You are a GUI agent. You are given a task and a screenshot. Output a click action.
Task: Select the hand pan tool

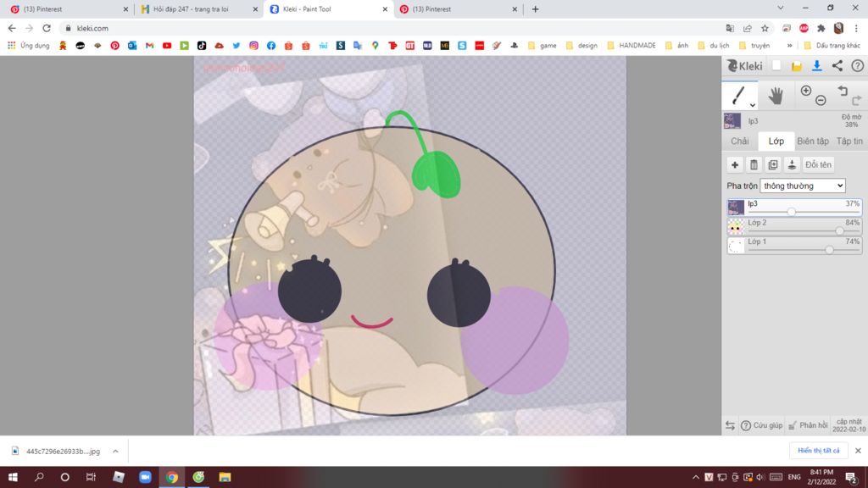pos(776,96)
